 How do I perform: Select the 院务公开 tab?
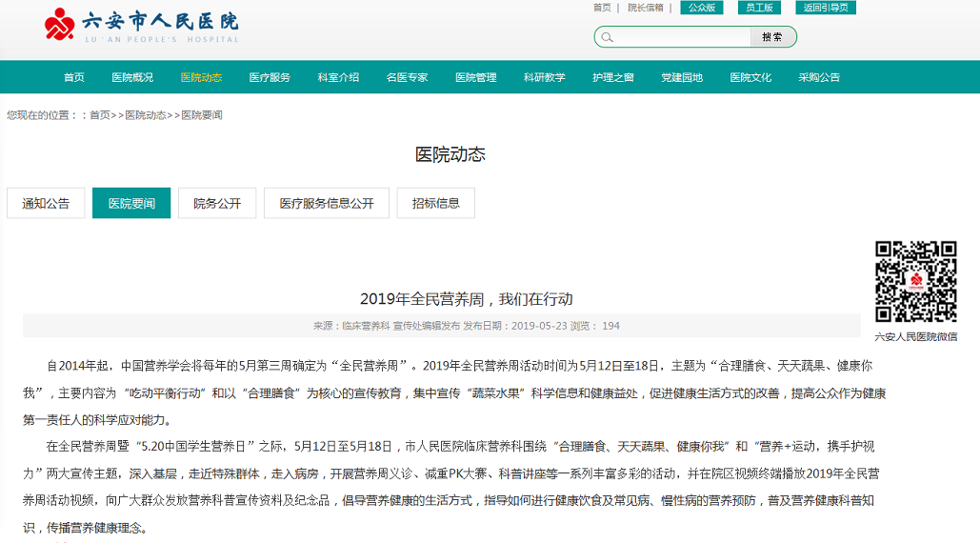point(217,203)
